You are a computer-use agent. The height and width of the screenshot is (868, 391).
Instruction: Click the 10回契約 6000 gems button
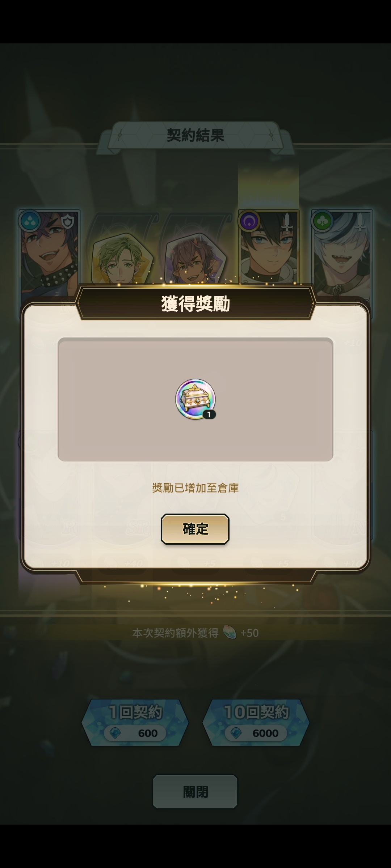256,722
